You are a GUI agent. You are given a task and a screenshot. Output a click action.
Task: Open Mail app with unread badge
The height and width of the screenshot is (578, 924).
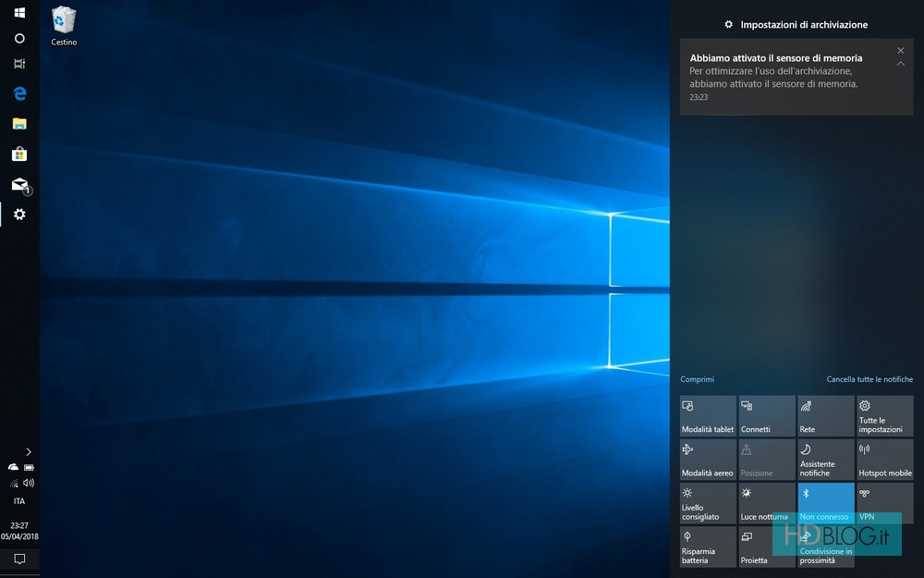tap(20, 185)
